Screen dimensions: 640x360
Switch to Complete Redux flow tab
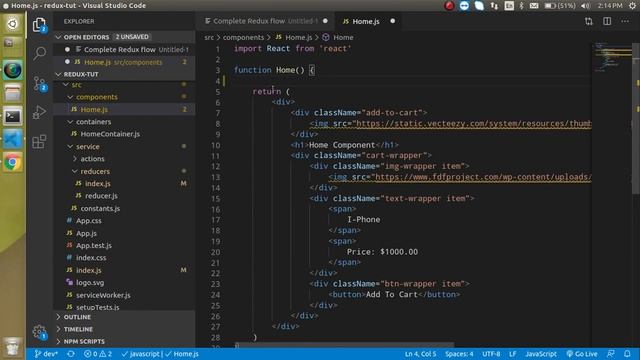[266, 21]
